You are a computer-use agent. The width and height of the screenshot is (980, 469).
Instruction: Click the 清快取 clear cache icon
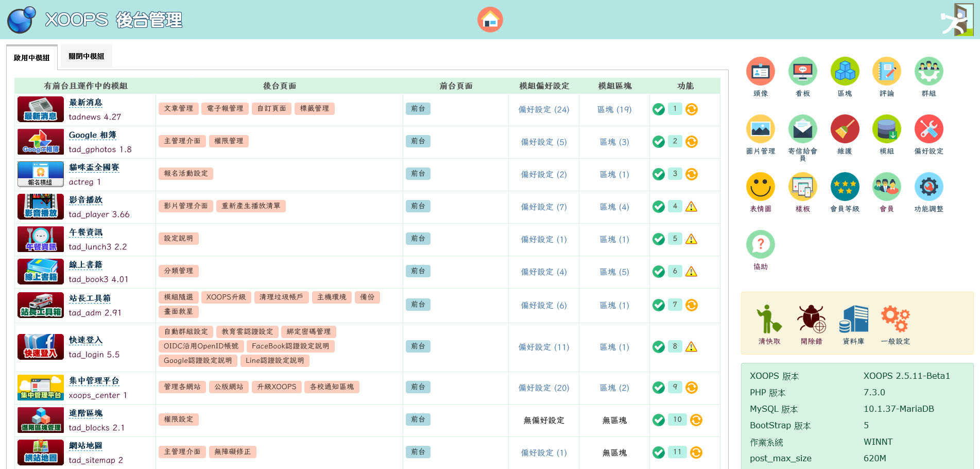(x=769, y=320)
